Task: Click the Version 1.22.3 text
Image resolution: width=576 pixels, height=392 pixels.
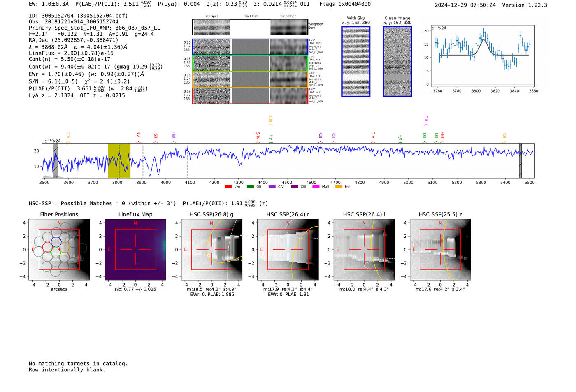Action: tap(525, 5)
